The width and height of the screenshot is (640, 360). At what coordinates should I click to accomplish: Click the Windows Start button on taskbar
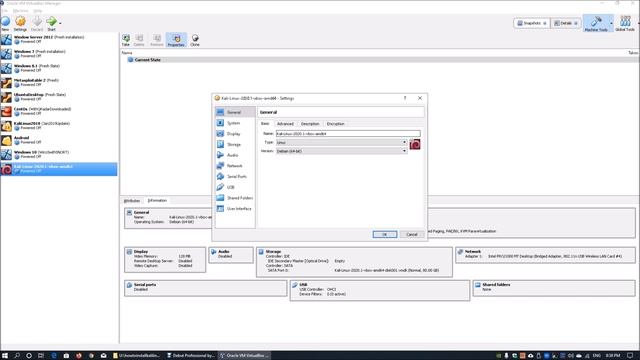point(5,356)
